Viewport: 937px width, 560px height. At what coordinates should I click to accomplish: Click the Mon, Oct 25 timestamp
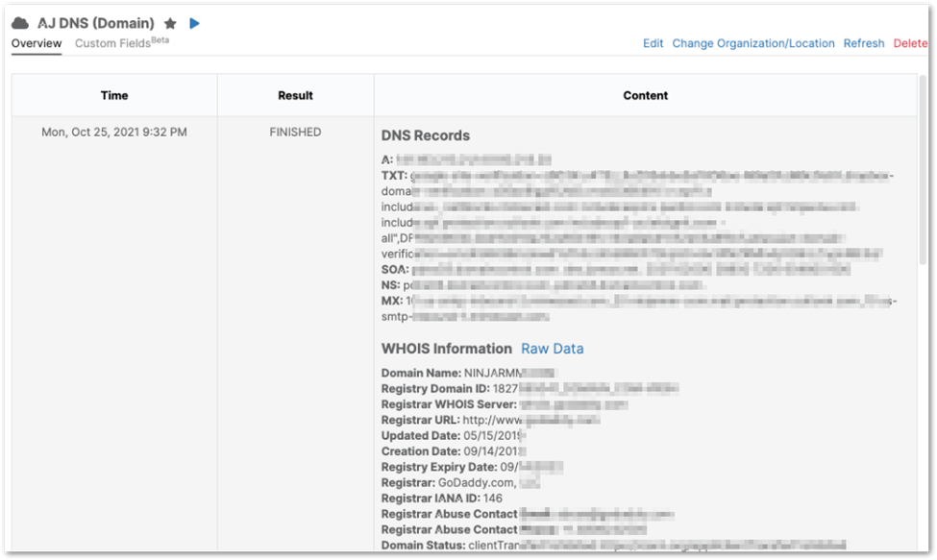tap(113, 132)
